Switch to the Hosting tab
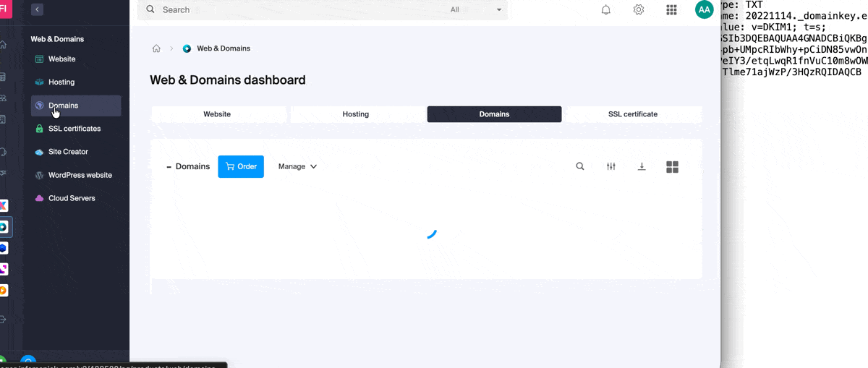 355,114
